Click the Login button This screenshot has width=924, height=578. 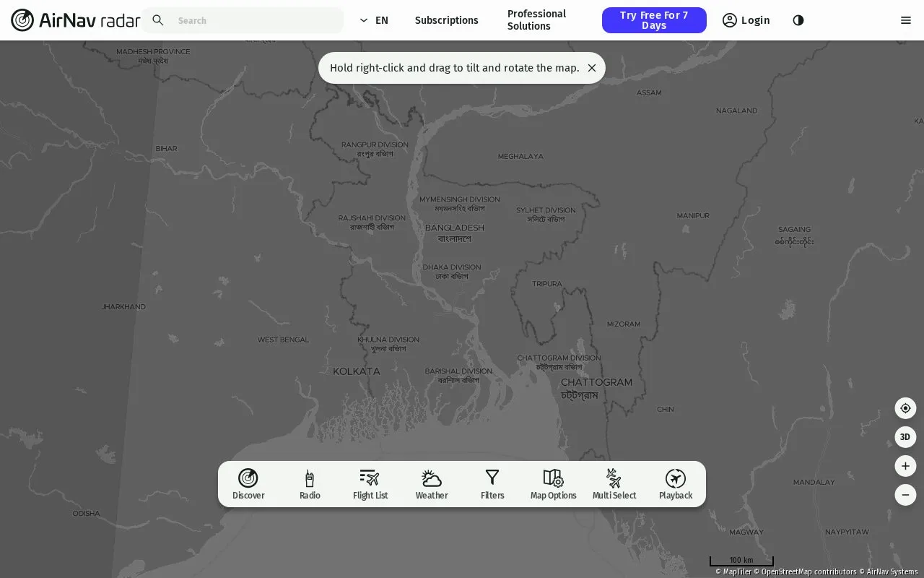coord(746,20)
